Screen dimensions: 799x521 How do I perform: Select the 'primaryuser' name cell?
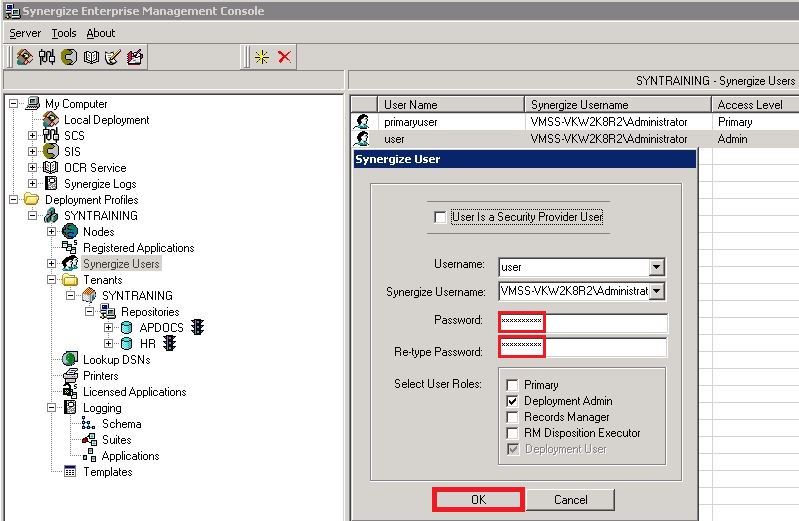click(x=411, y=122)
